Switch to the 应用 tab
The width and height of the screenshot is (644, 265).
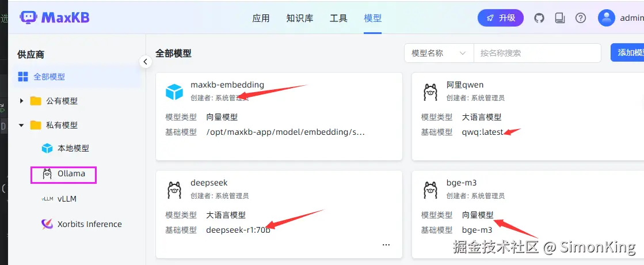coord(261,18)
